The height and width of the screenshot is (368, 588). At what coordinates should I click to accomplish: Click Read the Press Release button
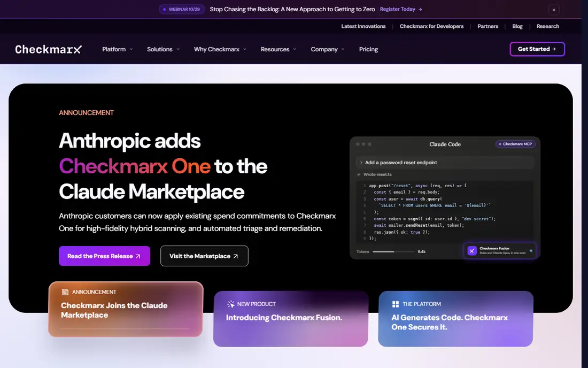pos(105,256)
